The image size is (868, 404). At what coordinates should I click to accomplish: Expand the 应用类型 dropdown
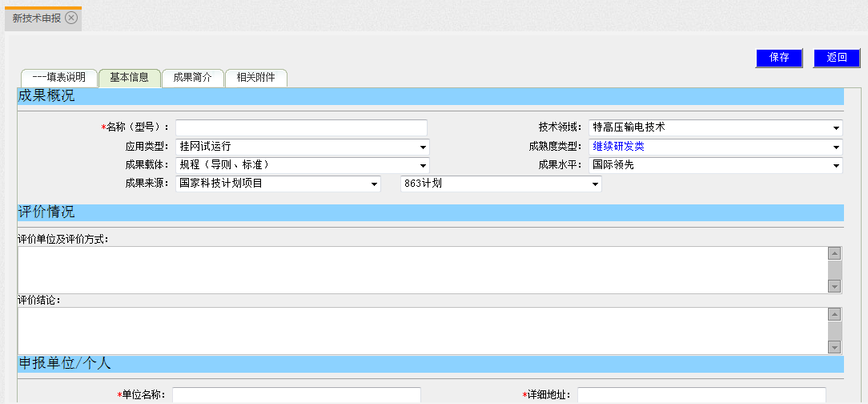point(302,147)
